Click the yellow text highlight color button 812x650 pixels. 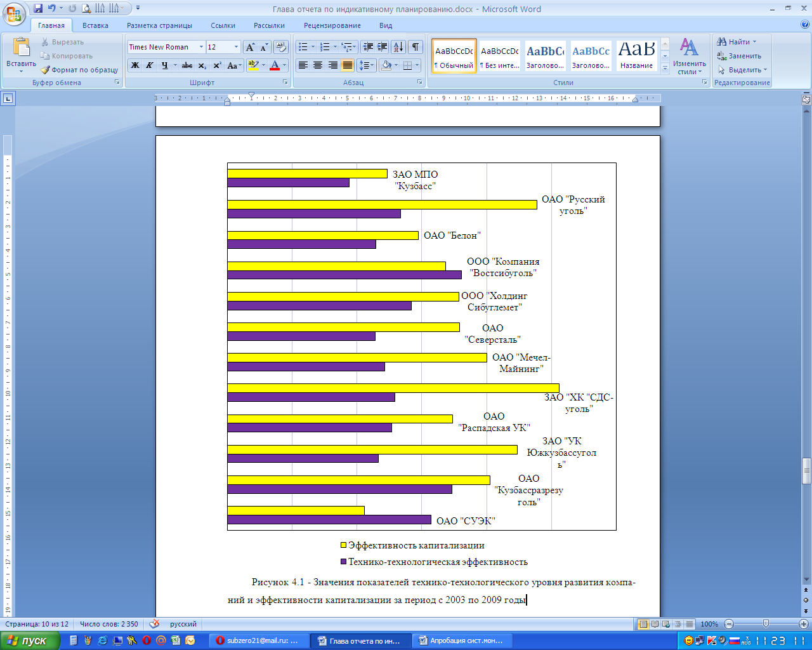[252, 65]
